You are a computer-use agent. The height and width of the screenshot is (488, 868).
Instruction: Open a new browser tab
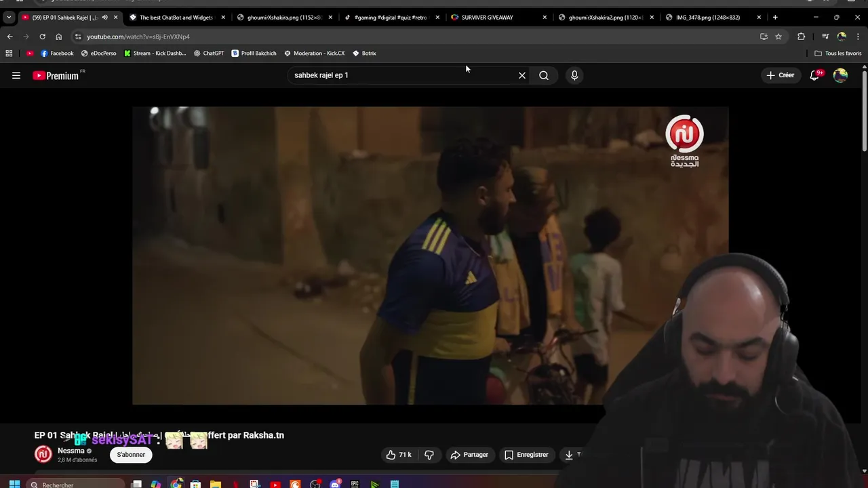pyautogui.click(x=775, y=17)
